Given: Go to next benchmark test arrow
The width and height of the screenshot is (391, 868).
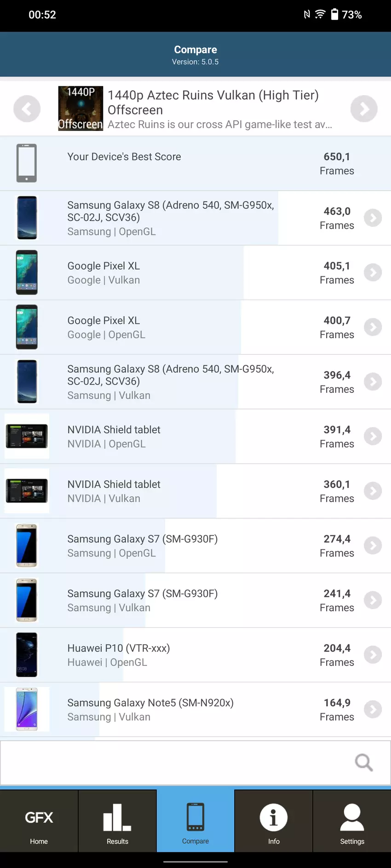Looking at the screenshot, I should (364, 109).
